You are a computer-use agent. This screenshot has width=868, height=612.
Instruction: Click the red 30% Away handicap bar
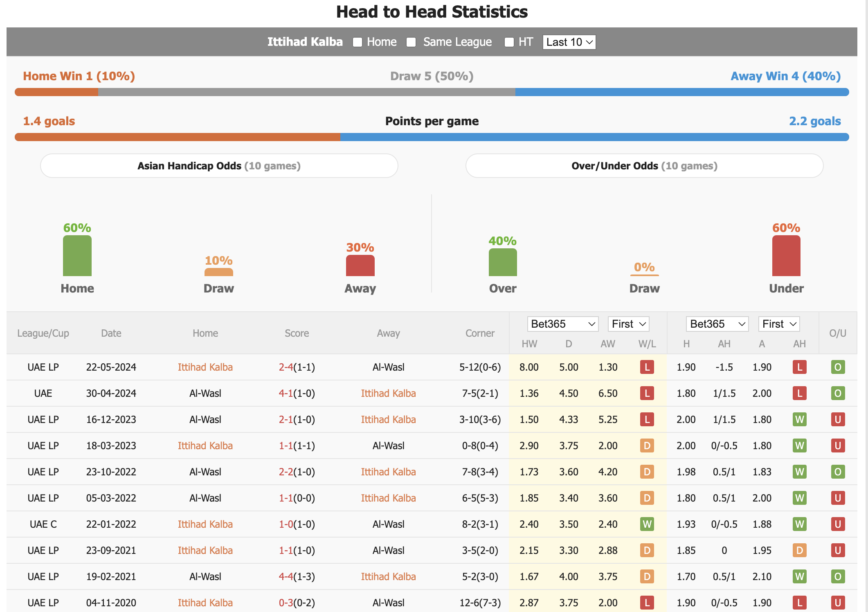[360, 265]
